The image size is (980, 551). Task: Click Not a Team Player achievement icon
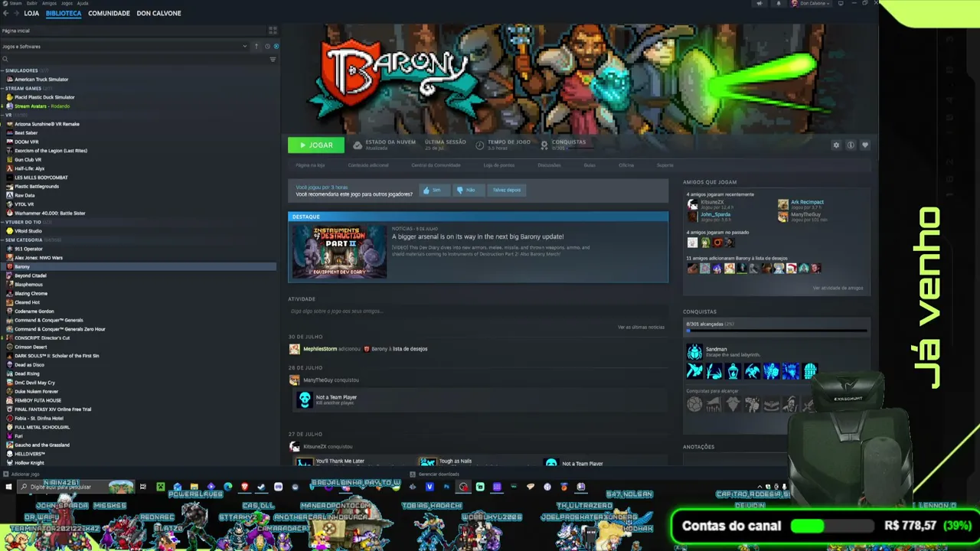pyautogui.click(x=305, y=399)
